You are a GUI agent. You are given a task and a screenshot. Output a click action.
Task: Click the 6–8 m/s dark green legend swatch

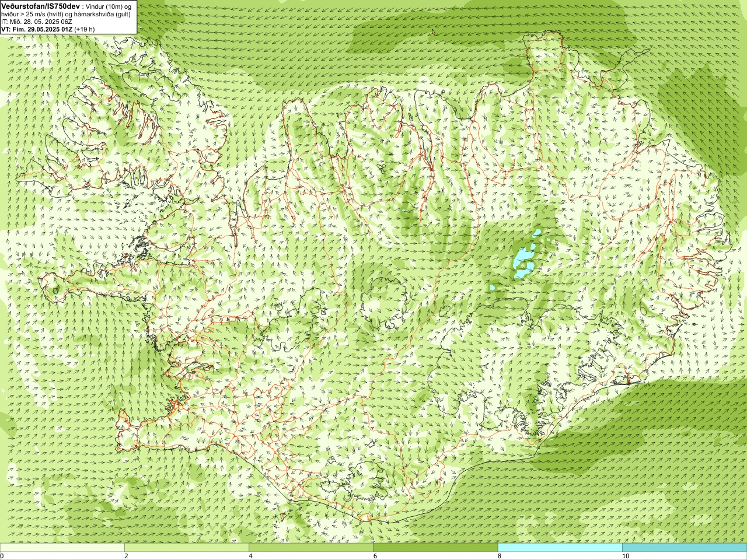pos(435,548)
